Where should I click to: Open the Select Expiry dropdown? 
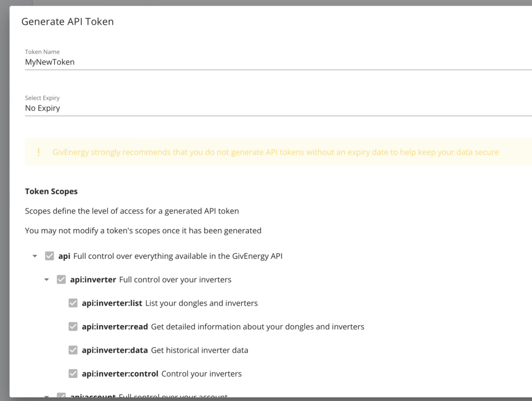tap(278, 108)
